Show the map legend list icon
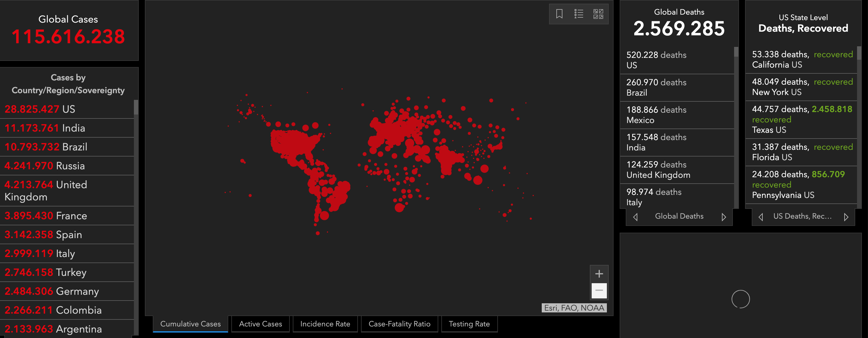 [x=579, y=14]
